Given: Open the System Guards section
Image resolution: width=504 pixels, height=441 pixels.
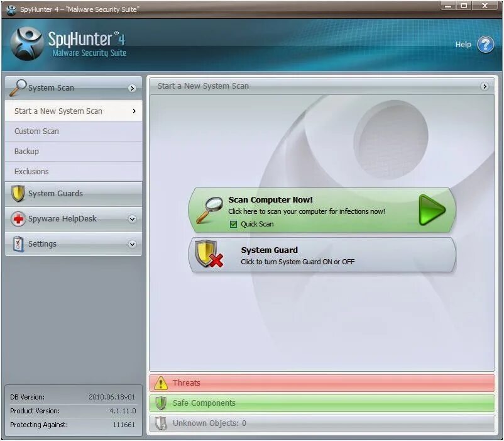Looking at the screenshot, I should tap(74, 194).
